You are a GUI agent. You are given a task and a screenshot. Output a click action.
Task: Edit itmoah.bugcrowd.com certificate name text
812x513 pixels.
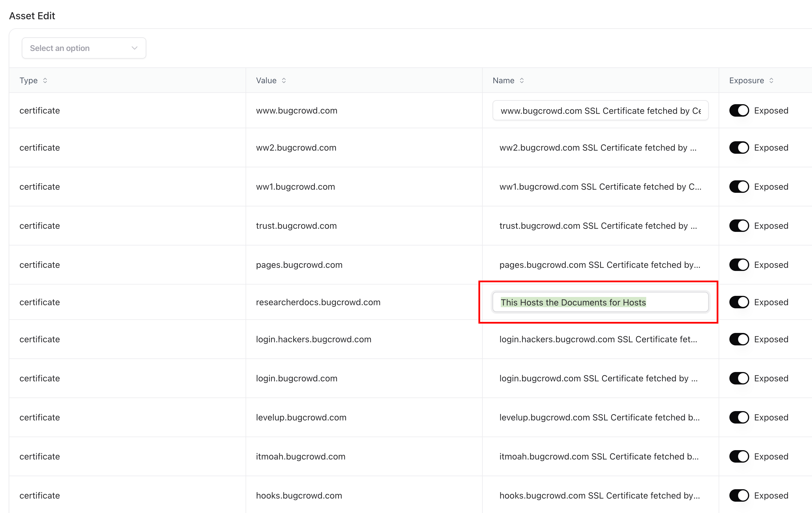point(599,456)
